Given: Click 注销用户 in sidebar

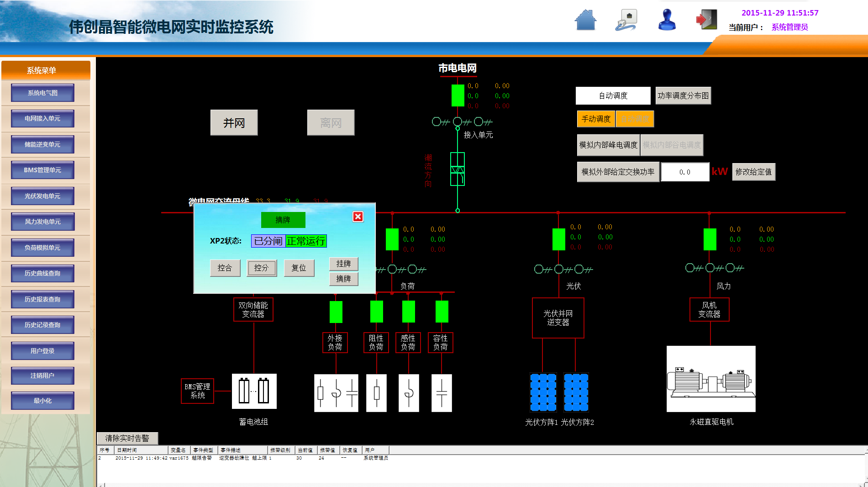Looking at the screenshot, I should coord(42,376).
